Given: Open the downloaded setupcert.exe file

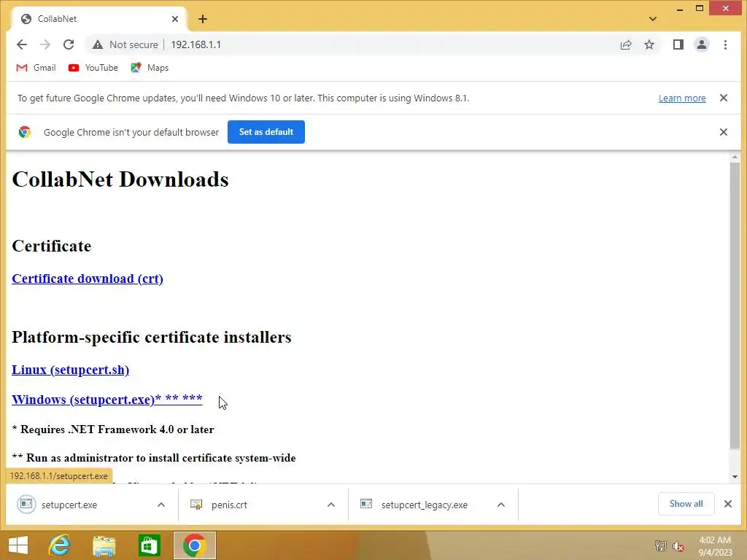Looking at the screenshot, I should 69,505.
